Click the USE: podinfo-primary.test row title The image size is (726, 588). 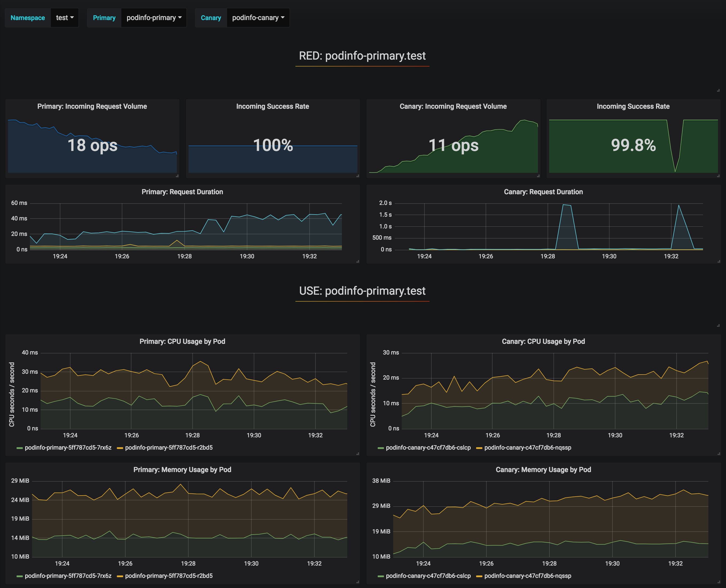tap(362, 291)
